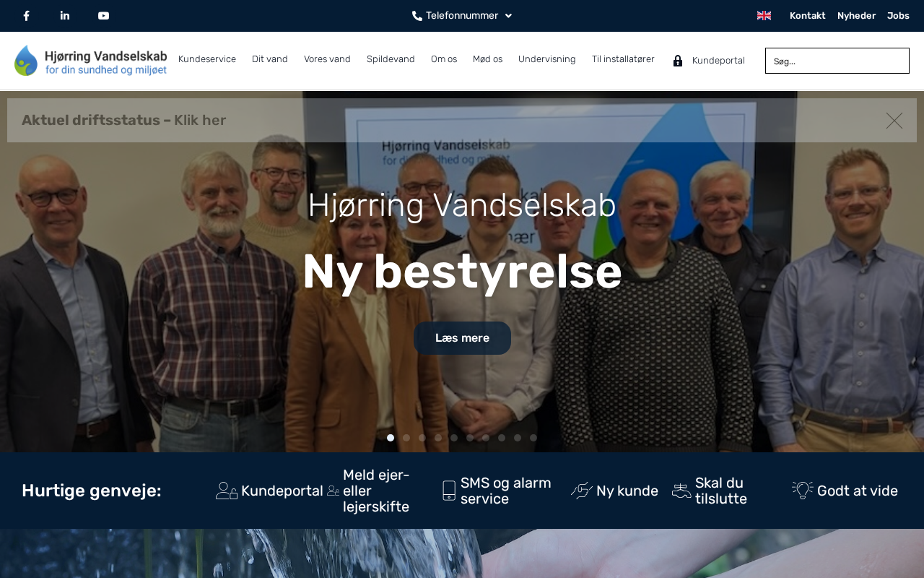This screenshot has width=924, height=578.
Task: Select the first carousel slide dot
Action: (x=391, y=438)
